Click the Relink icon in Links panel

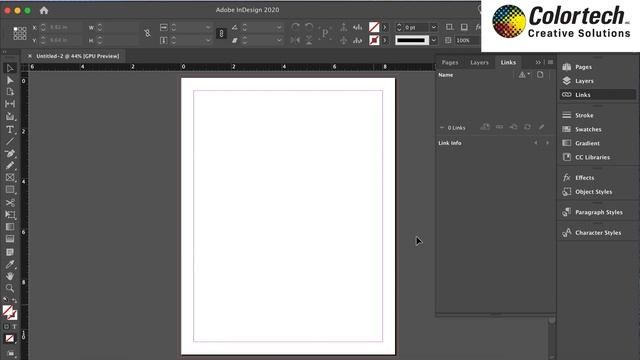[500, 127]
